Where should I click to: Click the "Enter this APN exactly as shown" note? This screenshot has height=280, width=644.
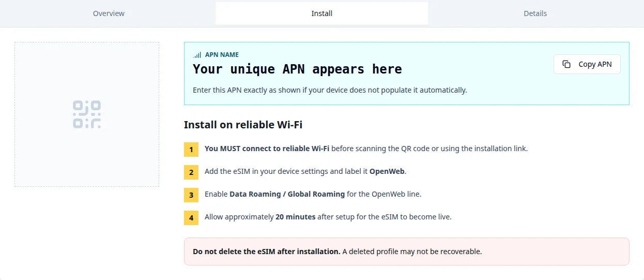pos(330,90)
